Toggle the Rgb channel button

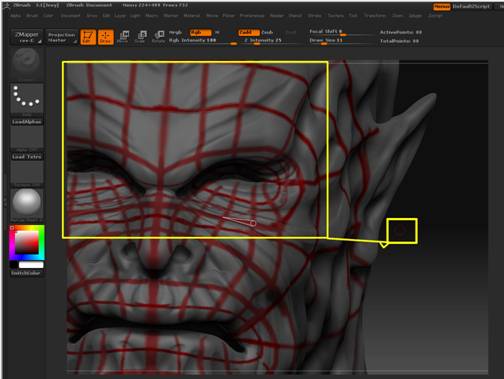pos(200,32)
